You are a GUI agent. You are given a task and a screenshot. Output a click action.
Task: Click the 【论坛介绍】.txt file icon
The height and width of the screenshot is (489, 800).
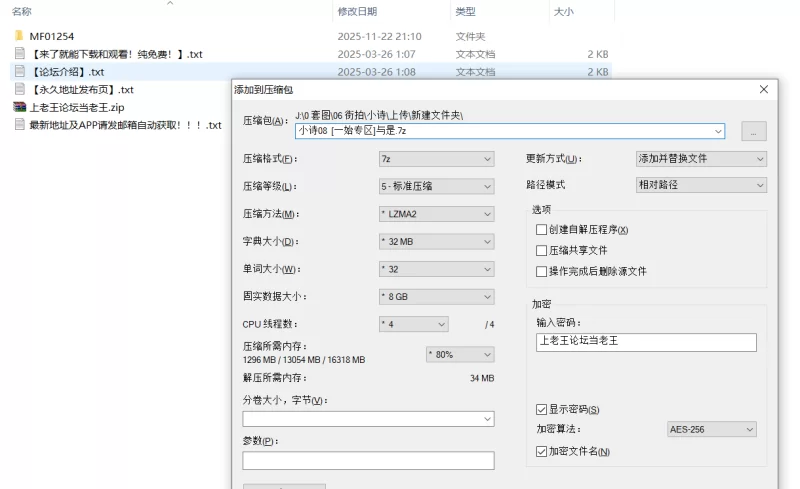19,72
